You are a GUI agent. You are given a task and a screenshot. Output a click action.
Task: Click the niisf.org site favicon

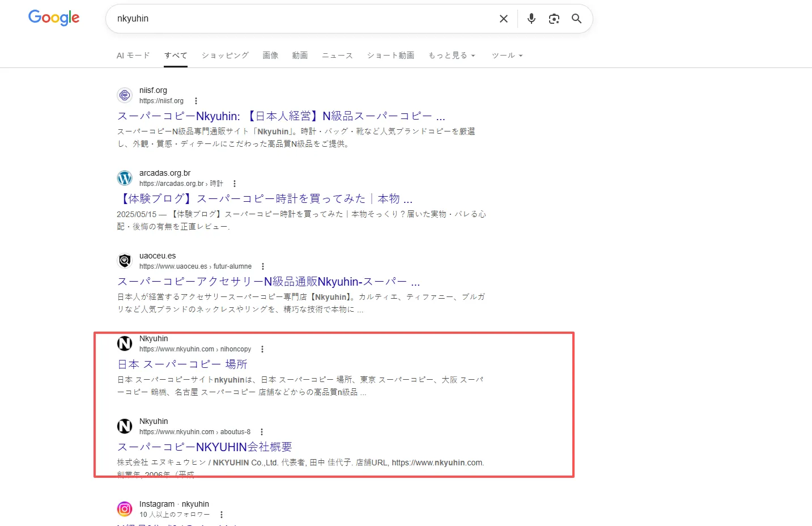point(125,95)
